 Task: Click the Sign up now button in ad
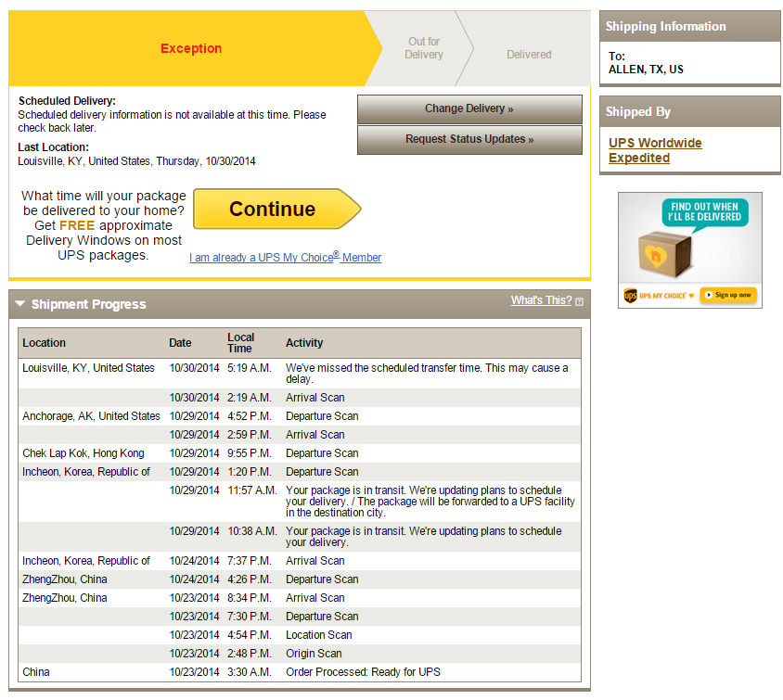pyautogui.click(x=728, y=295)
